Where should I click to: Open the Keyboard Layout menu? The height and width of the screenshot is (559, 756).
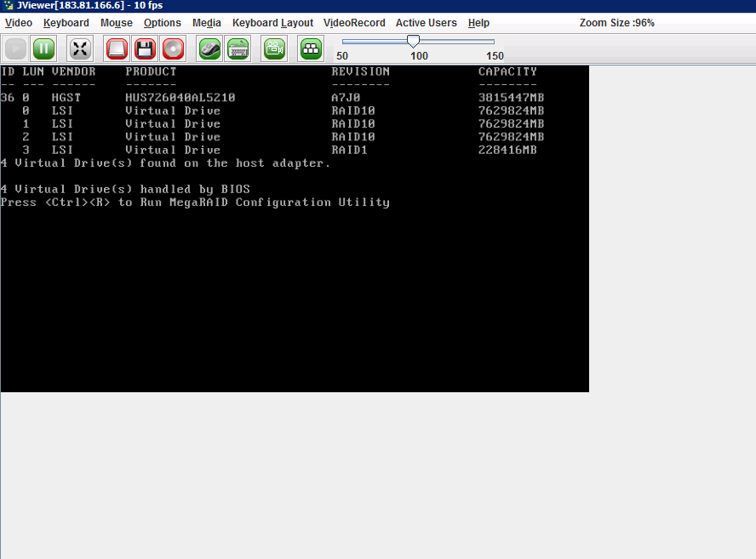272,23
